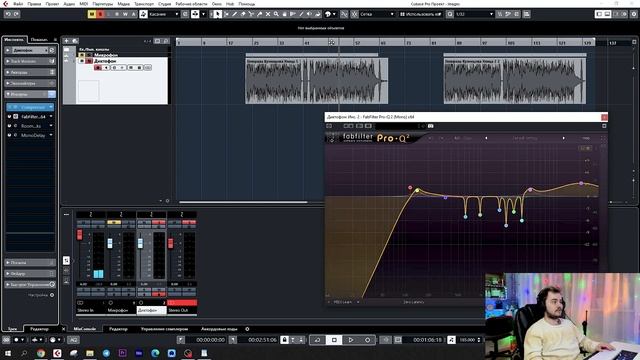Image resolution: width=640 pixels, height=360 pixels.
Task: Toggle the transport Cycle loop button
Action: click(317, 340)
